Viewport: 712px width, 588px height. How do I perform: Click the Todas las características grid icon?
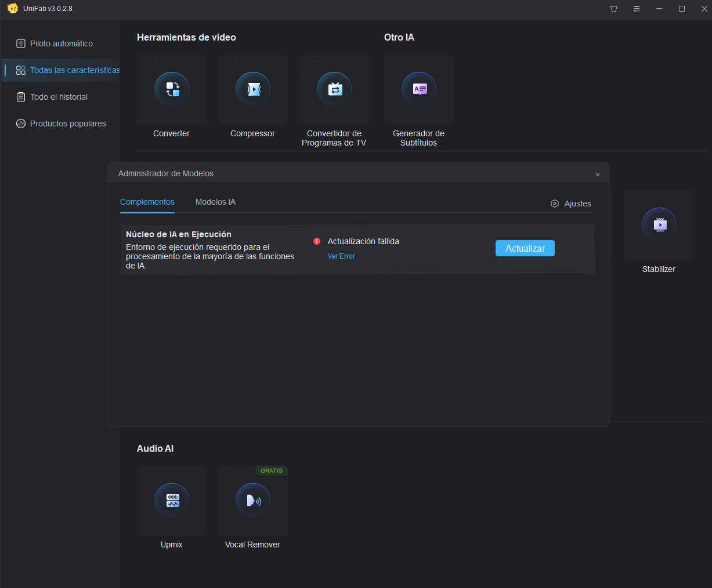(21, 70)
